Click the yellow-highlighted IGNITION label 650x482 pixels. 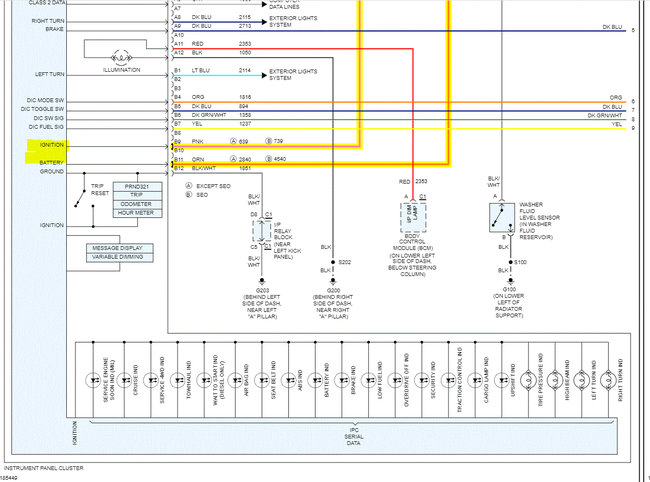[52, 145]
